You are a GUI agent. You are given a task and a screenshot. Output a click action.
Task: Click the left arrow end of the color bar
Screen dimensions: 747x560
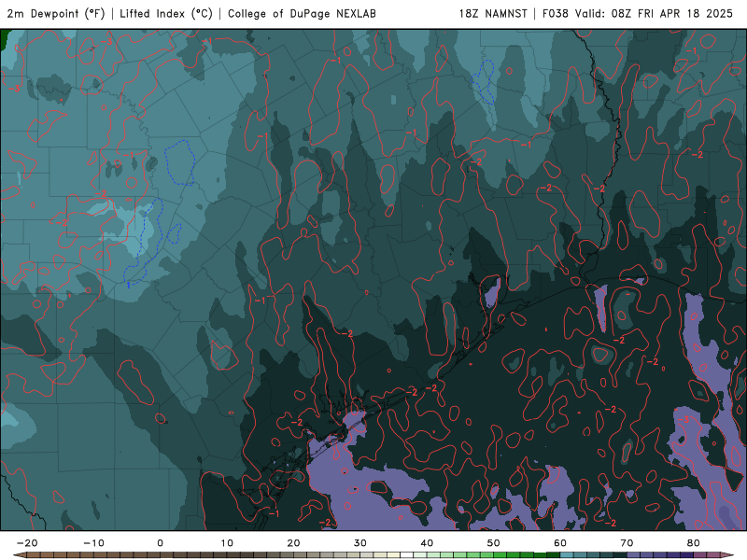click(20, 555)
